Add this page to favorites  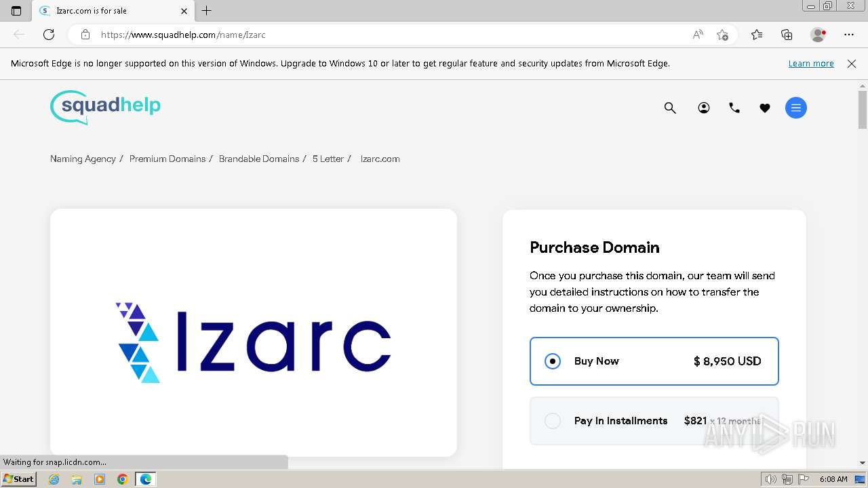tap(722, 35)
